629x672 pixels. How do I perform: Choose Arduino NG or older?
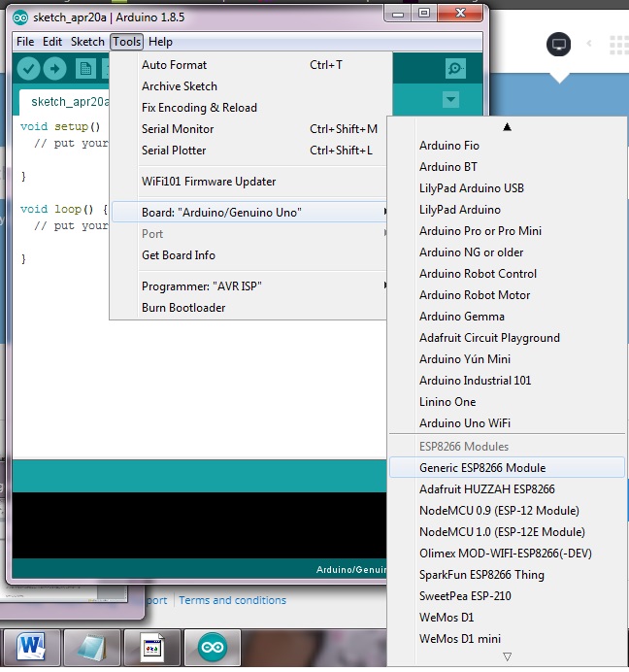[x=507, y=252]
